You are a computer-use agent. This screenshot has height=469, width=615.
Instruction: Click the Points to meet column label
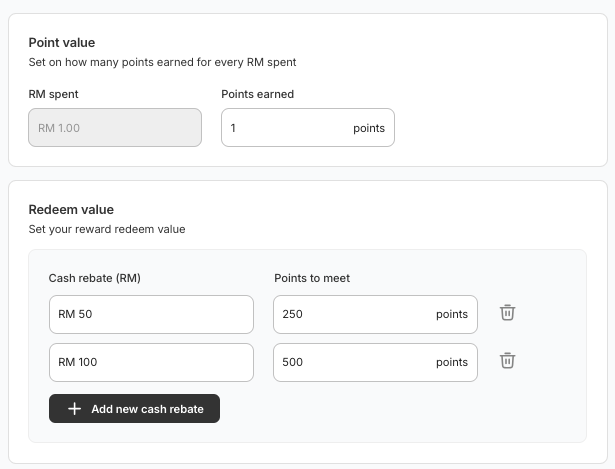click(312, 278)
